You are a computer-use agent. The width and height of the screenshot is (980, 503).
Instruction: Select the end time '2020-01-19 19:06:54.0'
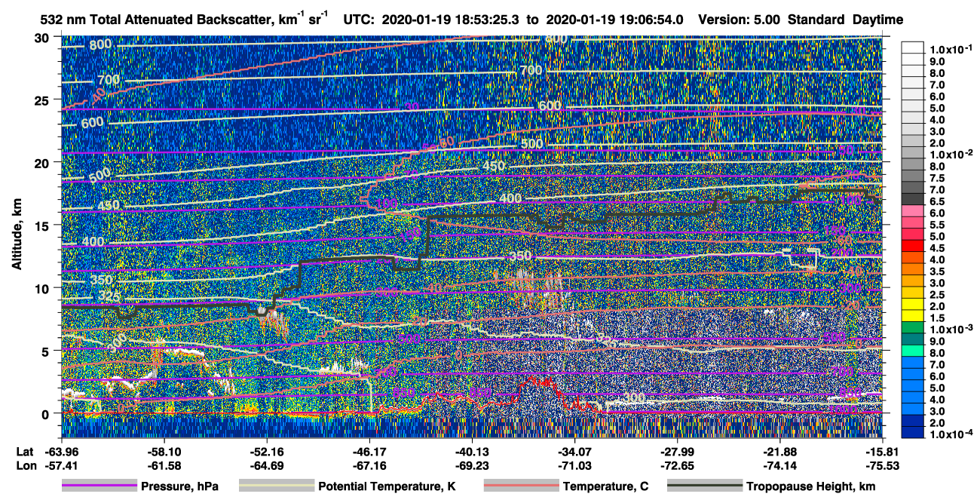click(x=615, y=20)
